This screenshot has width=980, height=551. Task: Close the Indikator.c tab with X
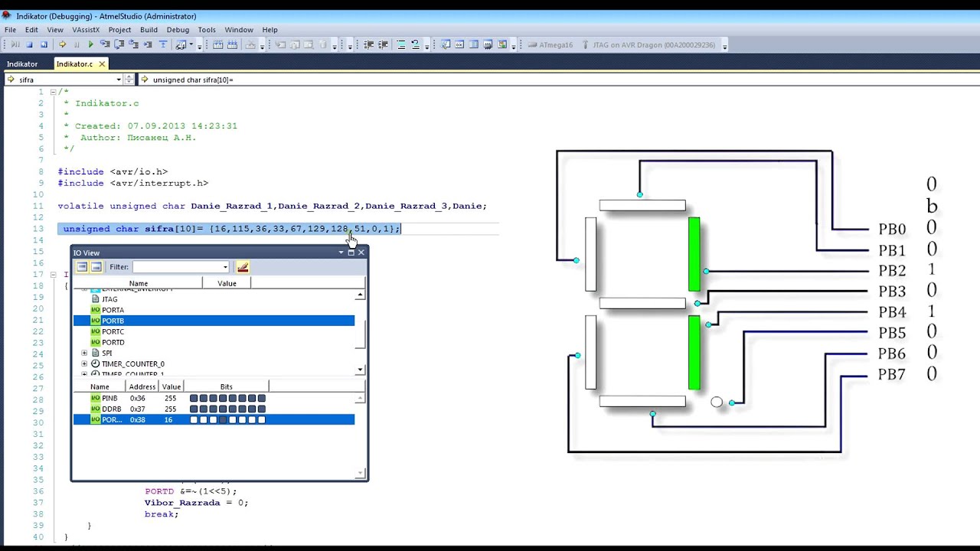click(101, 64)
